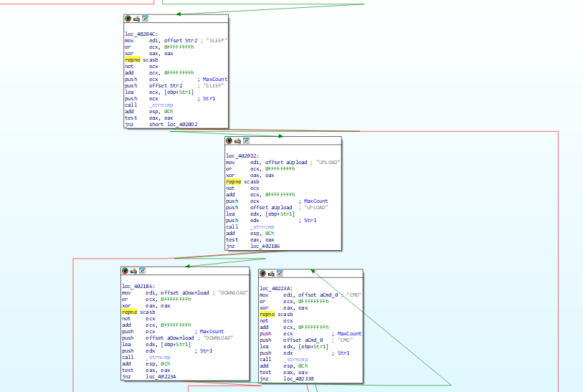The height and width of the screenshot is (392, 583).
Task: Click the title bar of the loc_4020D2 node
Action: pyautogui.click(x=283, y=141)
